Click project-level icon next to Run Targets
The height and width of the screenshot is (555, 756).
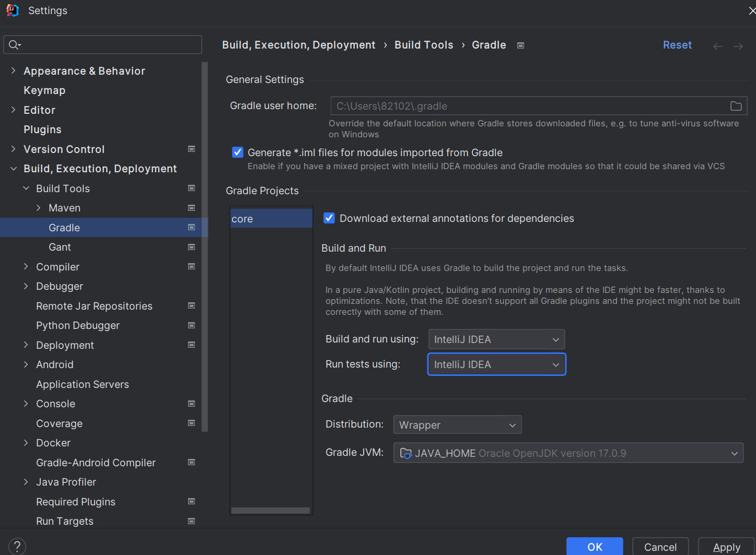[192, 521]
